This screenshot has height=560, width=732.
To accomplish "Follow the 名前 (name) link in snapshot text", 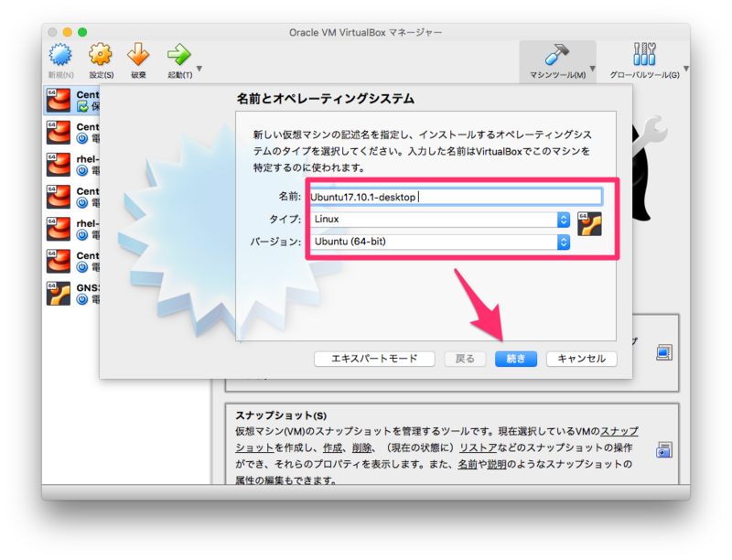I will (467, 464).
